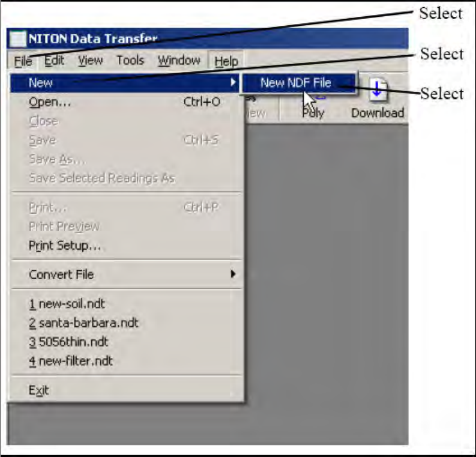Open the Window menu
Screen dimensions: 476x457
[x=179, y=61]
